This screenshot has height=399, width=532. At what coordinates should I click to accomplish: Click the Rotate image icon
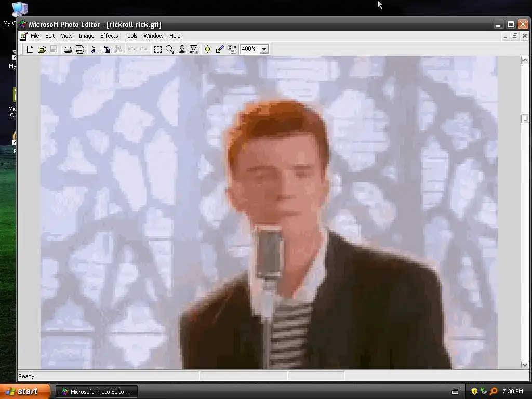(x=232, y=49)
